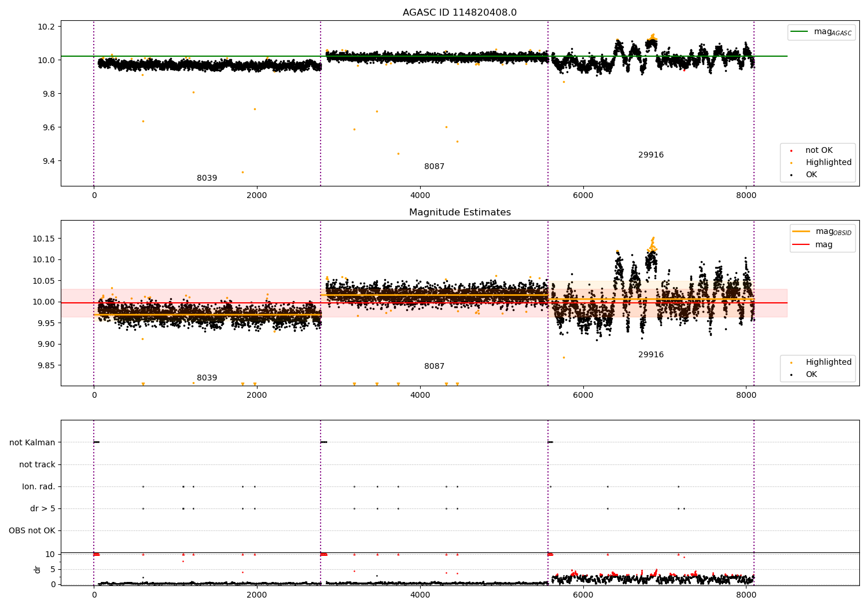This screenshot has height=608, width=868.
Task: Click obsid label '8087' in top plot
Action: point(434,167)
